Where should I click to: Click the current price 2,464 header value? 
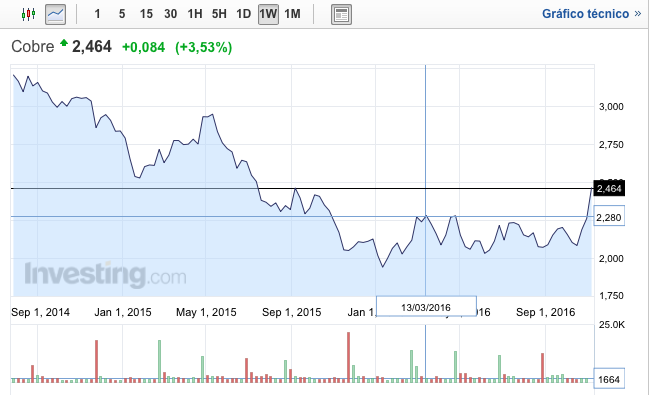(92, 46)
